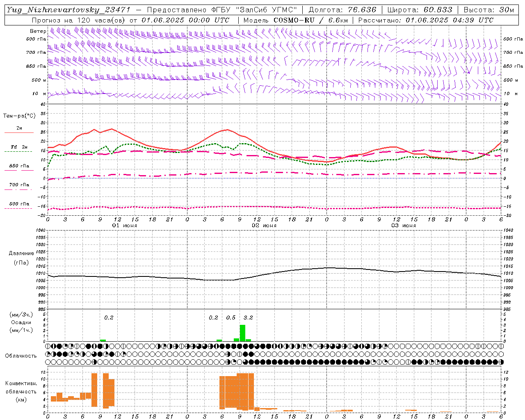Click the Давление pressure panel label
This screenshot has width=525, height=420.
point(21,253)
